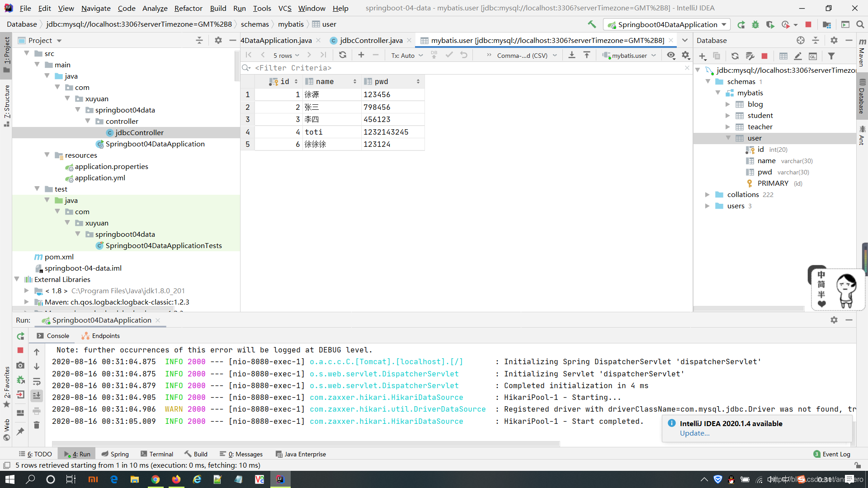The width and height of the screenshot is (868, 488).
Task: Open data source properties wrench icon
Action: 750,56
